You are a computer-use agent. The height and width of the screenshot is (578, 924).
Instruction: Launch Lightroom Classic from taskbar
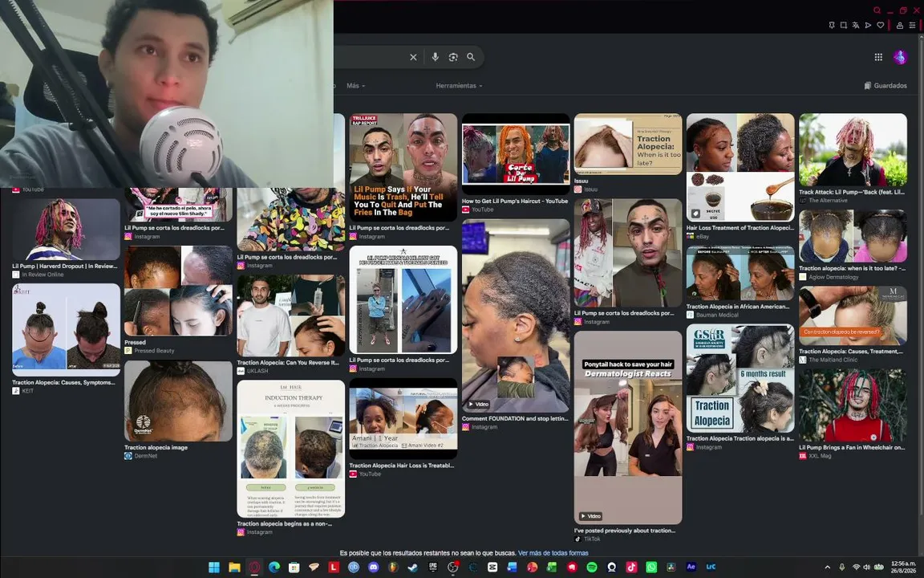point(711,568)
